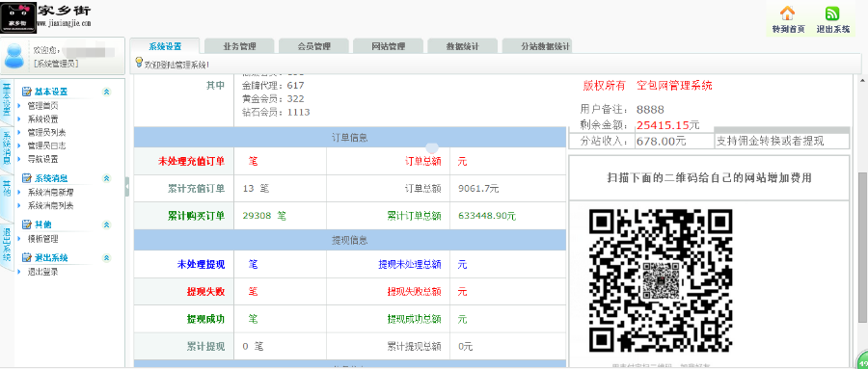Click the 支持佣金转换或者提现 text
Screen dimensions: 868x369
pyautogui.click(x=770, y=141)
